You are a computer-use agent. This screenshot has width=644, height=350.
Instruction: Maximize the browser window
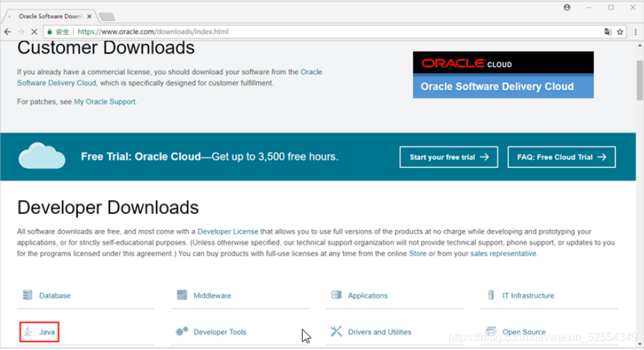pyautogui.click(x=611, y=8)
